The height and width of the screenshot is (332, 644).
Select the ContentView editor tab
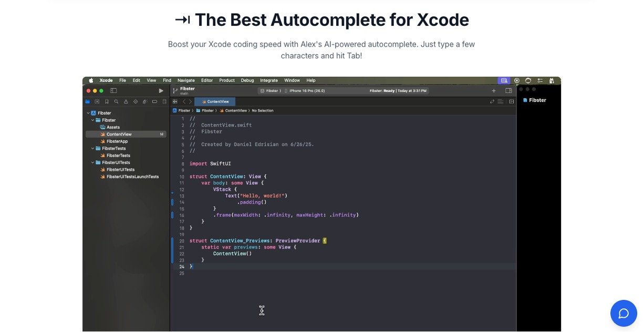coord(215,101)
